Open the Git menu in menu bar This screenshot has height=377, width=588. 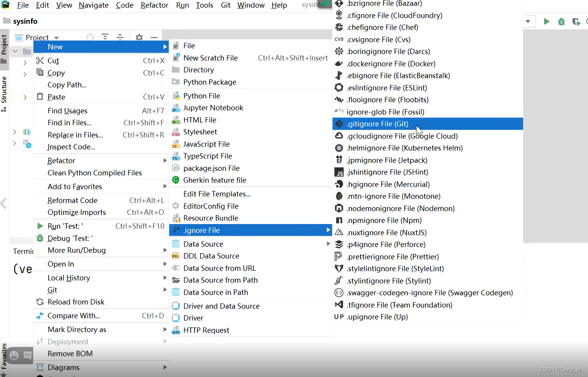point(226,5)
